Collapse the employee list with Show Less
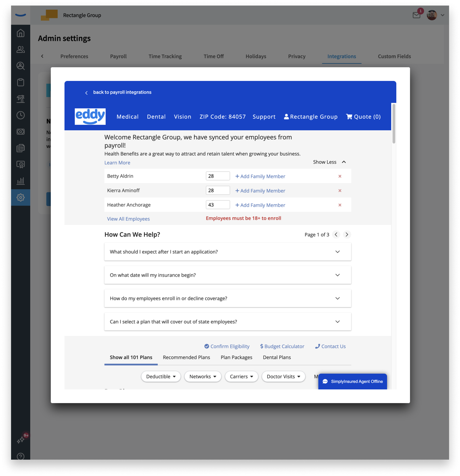Screen dimensions: 460x476 pos(329,162)
